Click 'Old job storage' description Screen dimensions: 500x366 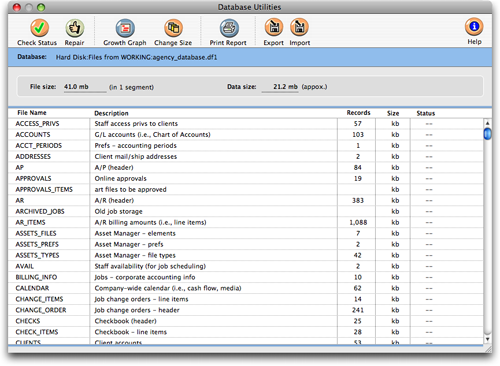tap(118, 211)
